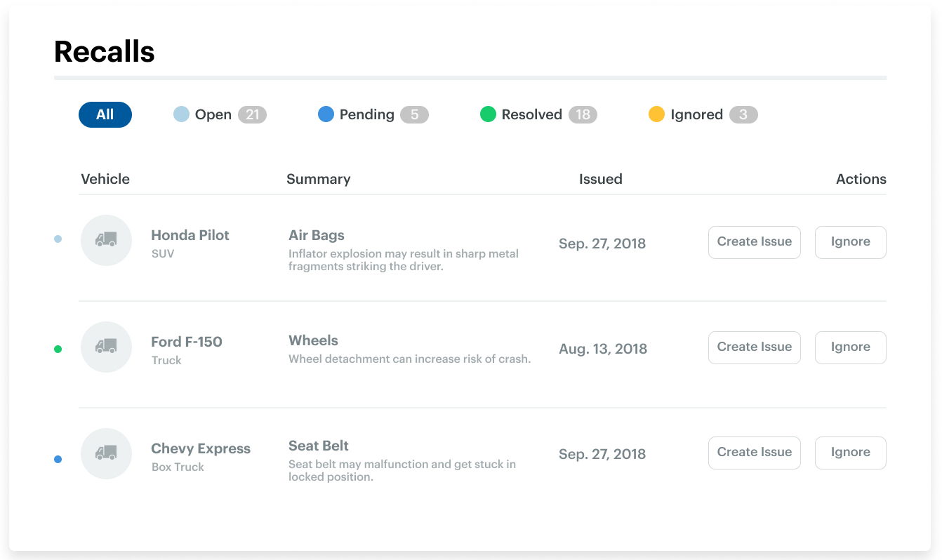Click the Box Truck type label
This screenshot has width=942, height=560.
(178, 467)
